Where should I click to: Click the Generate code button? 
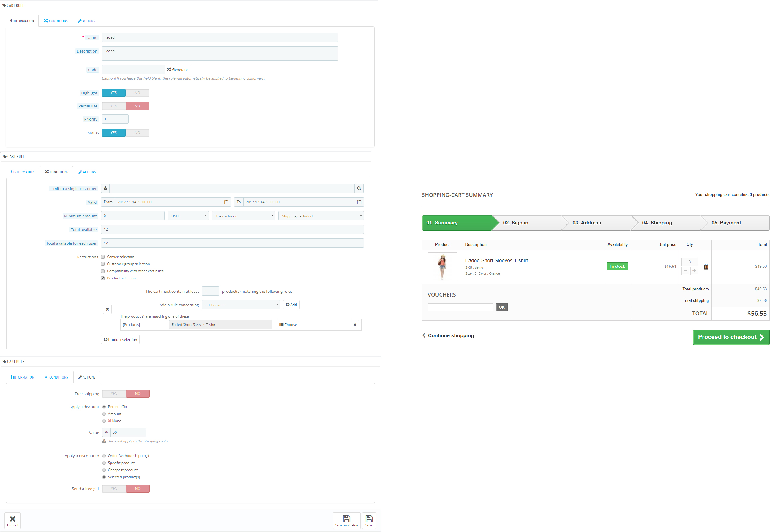point(177,69)
